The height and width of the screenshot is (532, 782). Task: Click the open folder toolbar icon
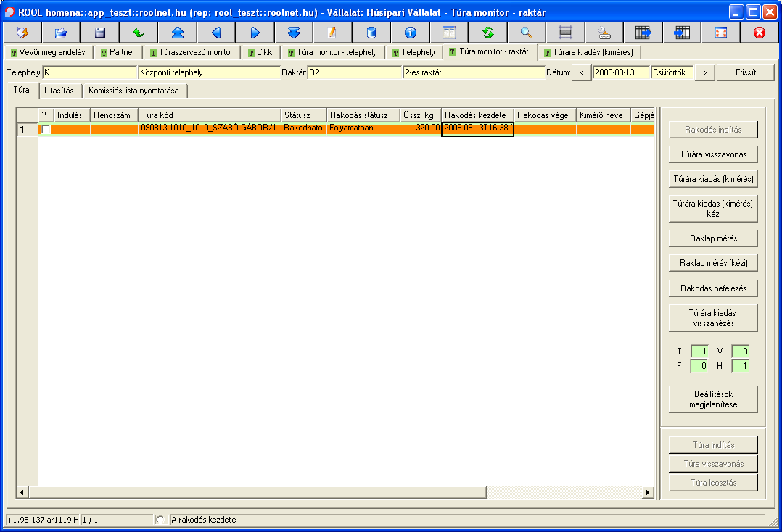[61, 33]
